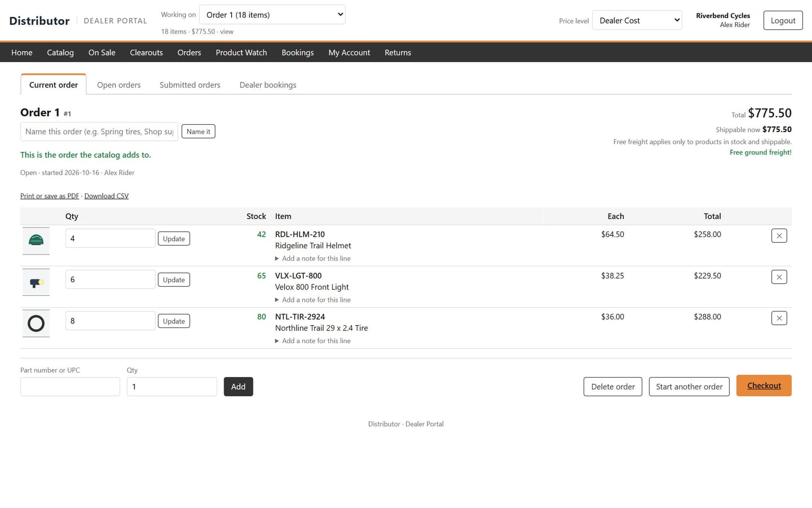Expand note for NTL-TIR-2924 line
Screen dimensions: 812x508
[313, 341]
